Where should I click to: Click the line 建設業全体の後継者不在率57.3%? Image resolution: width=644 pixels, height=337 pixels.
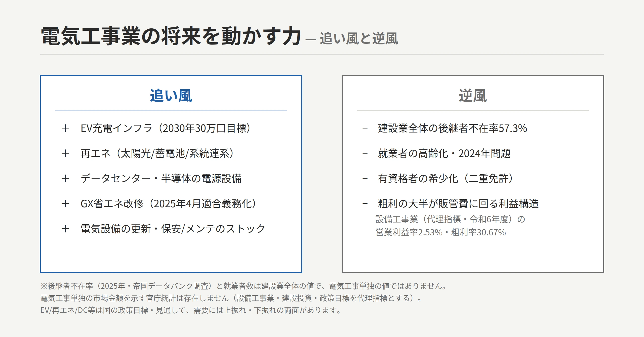point(452,128)
